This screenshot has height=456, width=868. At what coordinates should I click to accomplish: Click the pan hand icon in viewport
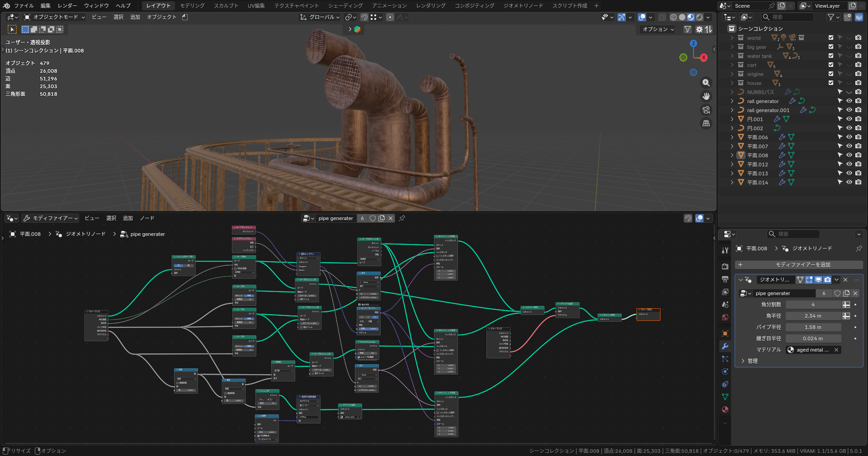[x=706, y=96]
